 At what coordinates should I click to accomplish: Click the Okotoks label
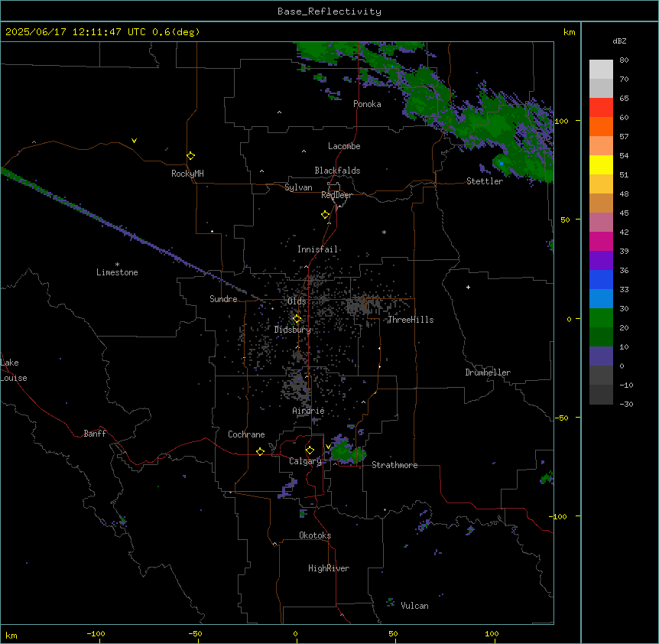click(315, 535)
